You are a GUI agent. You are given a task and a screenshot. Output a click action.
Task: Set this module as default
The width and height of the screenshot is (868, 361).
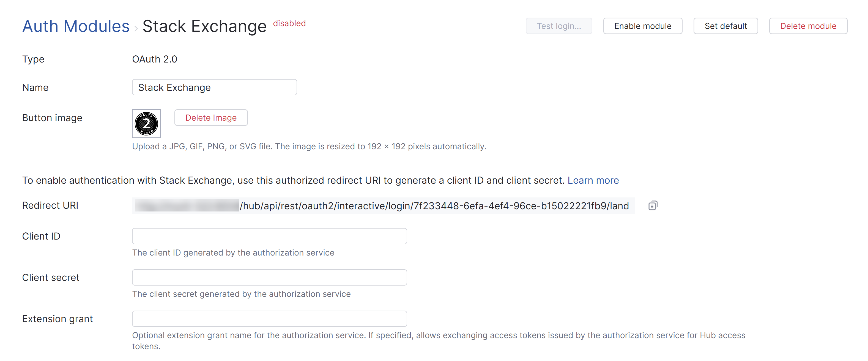coord(725,26)
